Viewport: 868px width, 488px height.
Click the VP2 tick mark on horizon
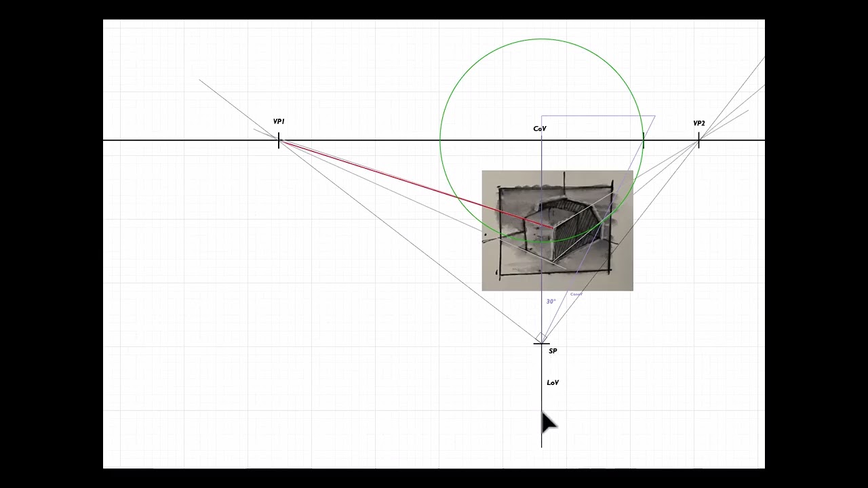[x=698, y=140]
